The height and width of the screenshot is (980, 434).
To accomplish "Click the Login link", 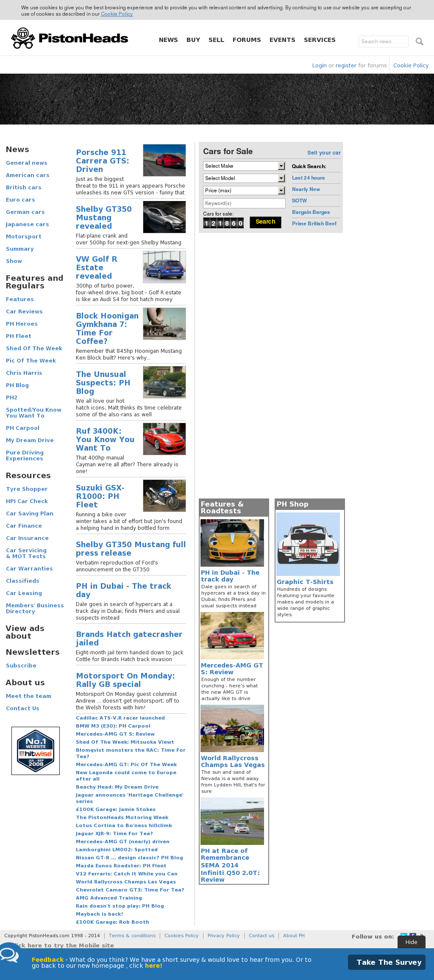I will point(319,65).
